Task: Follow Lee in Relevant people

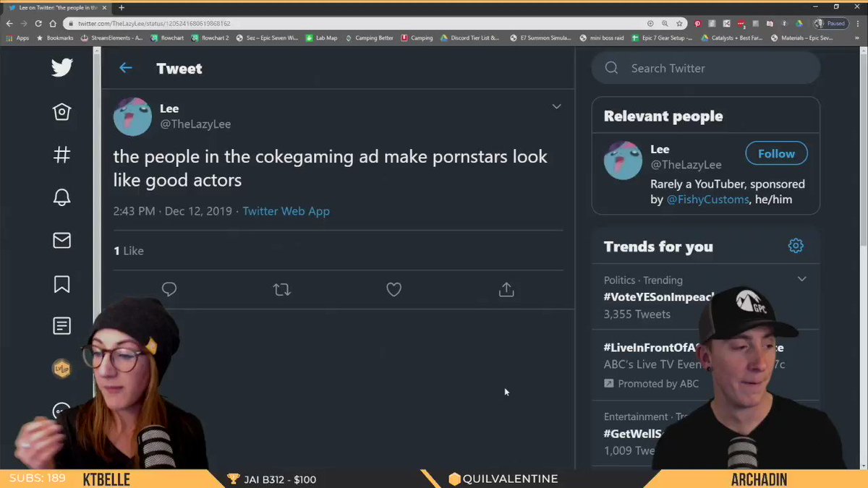Action: coord(776,153)
